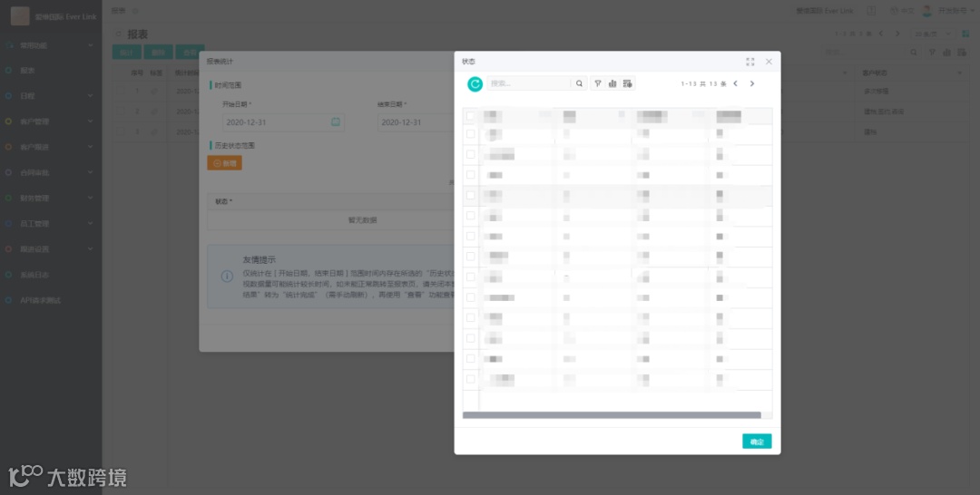Tick the checkbox of 报表 row 1
980x495 pixels.
[x=120, y=92]
